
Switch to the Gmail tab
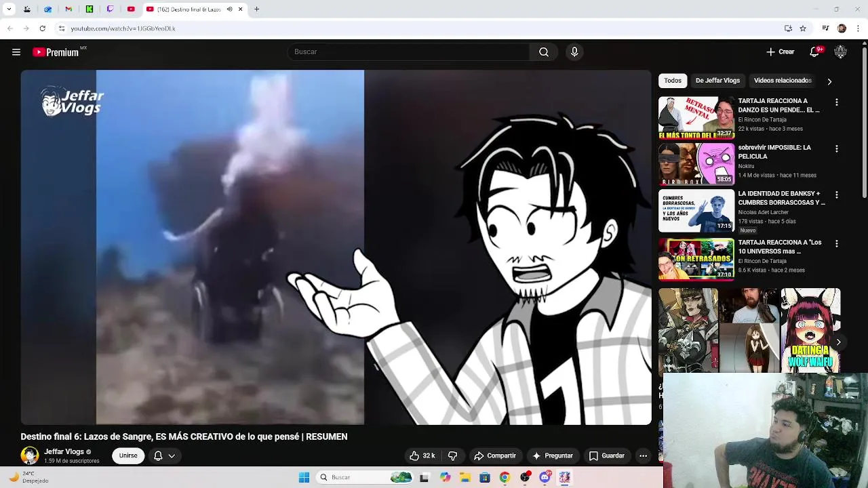coord(68,9)
